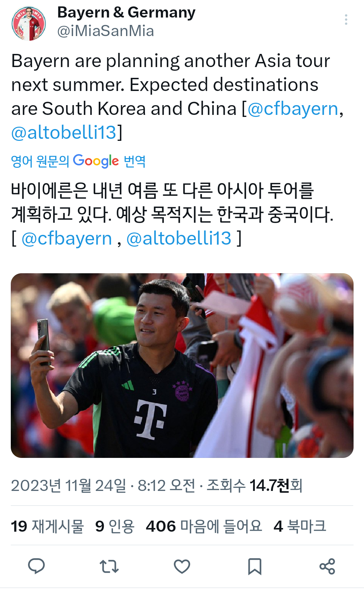Tap the repost arrows icon

click(109, 566)
